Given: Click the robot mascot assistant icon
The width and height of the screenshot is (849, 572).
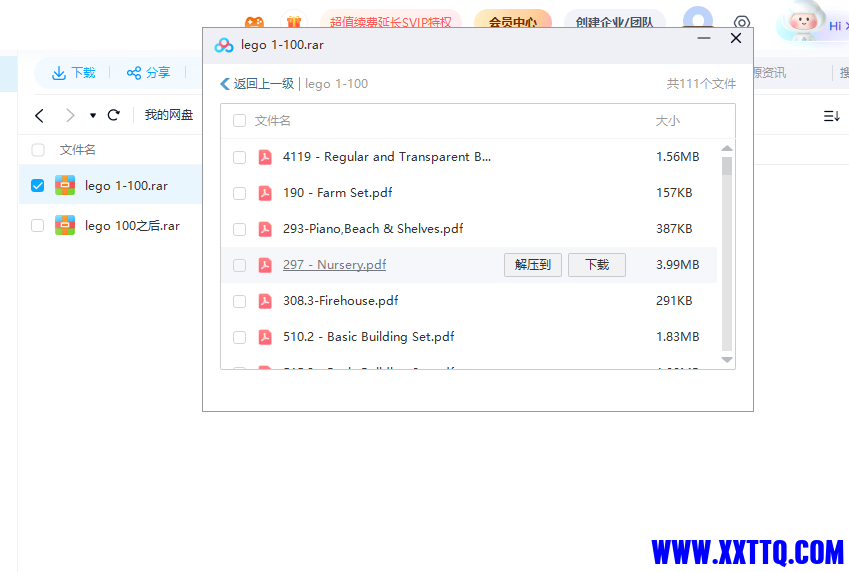Looking at the screenshot, I should (x=804, y=22).
